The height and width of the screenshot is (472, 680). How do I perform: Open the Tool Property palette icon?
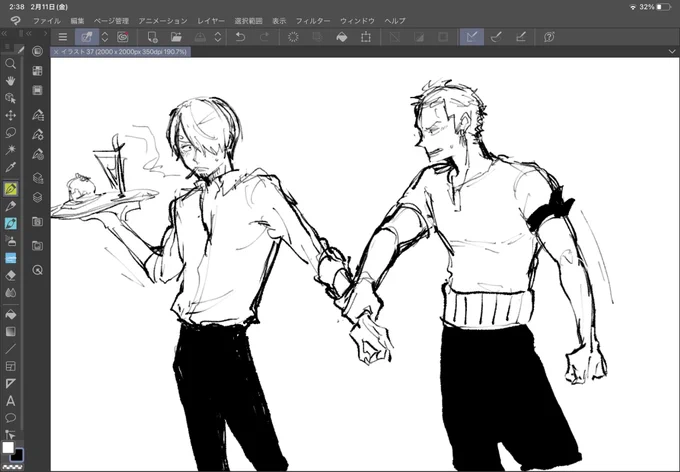pos(38,135)
